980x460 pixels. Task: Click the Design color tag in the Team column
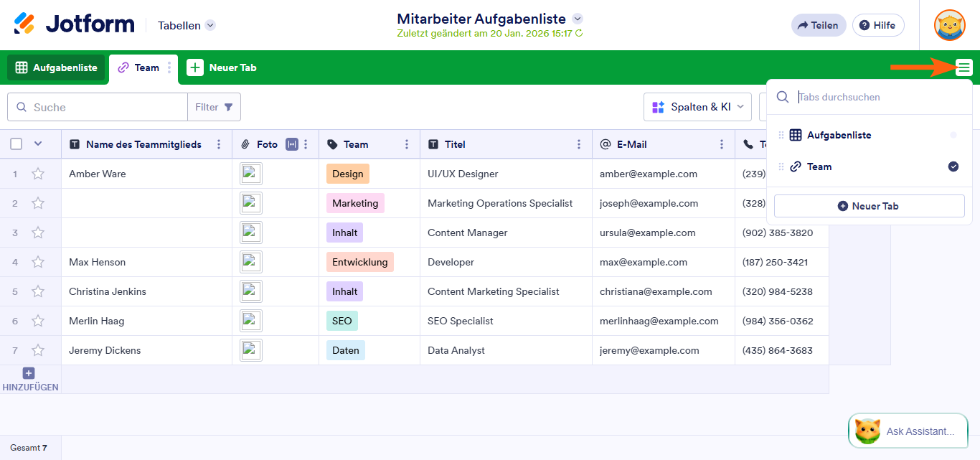(348, 173)
